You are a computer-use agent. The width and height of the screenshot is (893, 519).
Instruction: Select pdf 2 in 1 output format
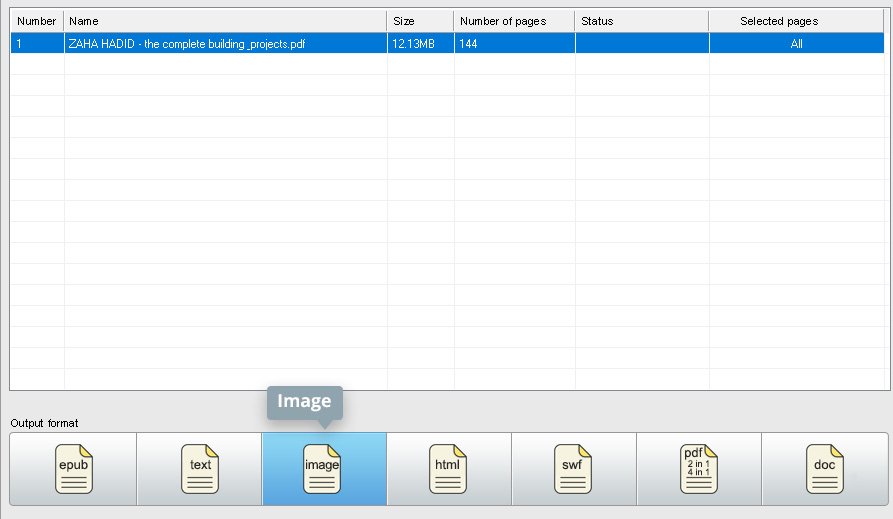tap(699, 469)
